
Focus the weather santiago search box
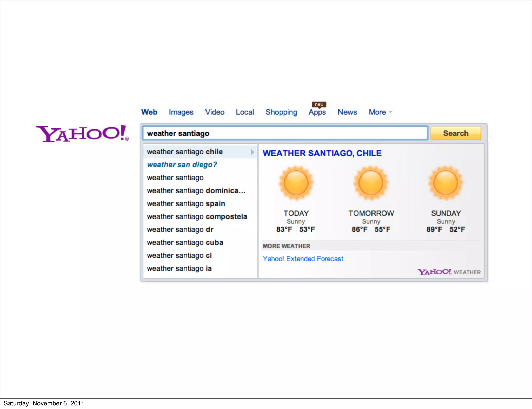[285, 133]
